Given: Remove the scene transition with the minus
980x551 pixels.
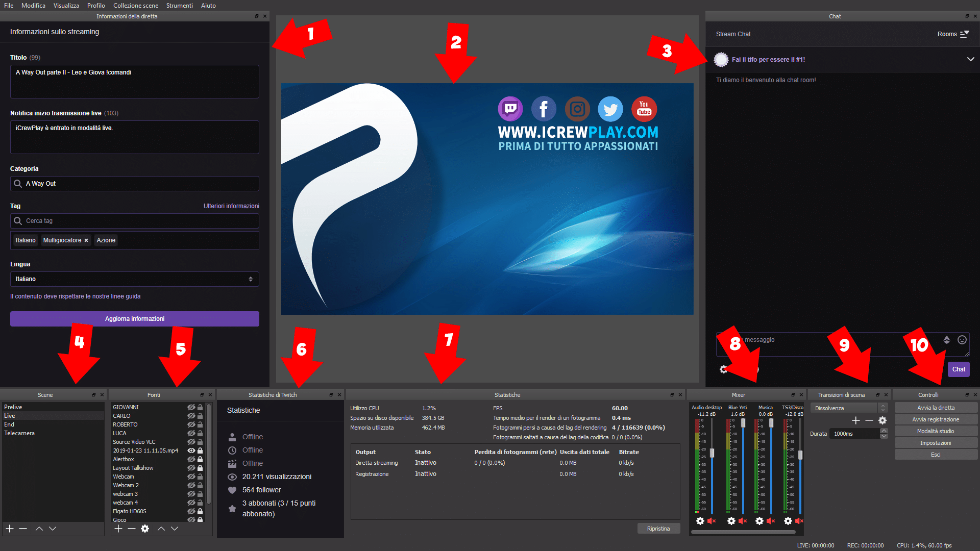Looking at the screenshot, I should 869,420.
